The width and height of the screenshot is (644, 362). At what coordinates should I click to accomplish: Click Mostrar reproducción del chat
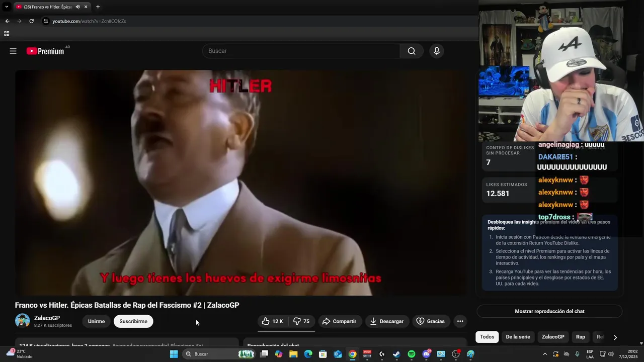click(549, 311)
